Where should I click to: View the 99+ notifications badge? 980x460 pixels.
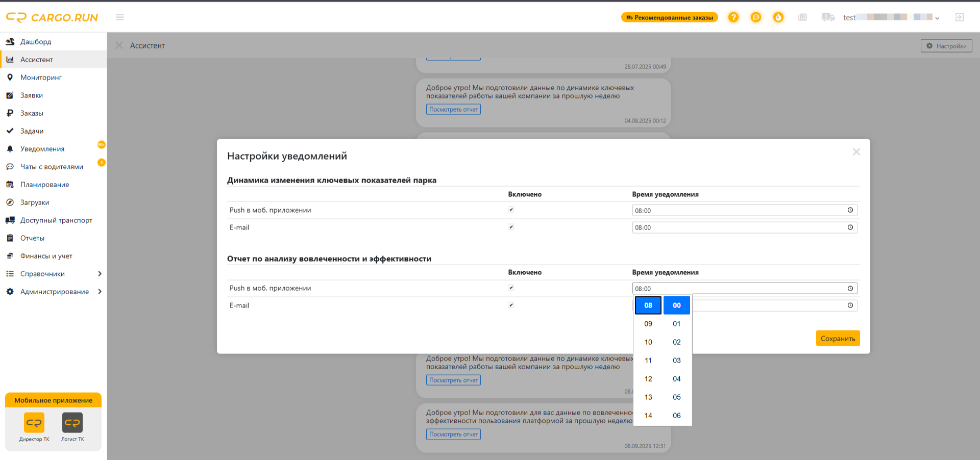tap(102, 145)
